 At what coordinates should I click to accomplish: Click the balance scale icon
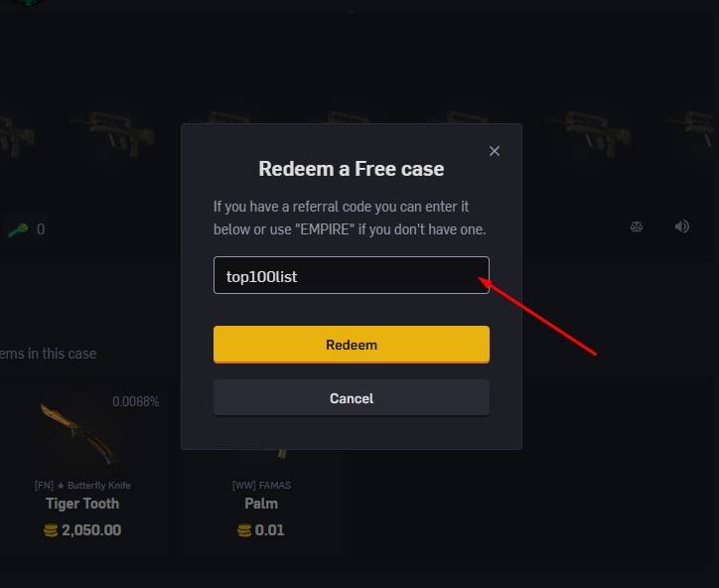(637, 226)
